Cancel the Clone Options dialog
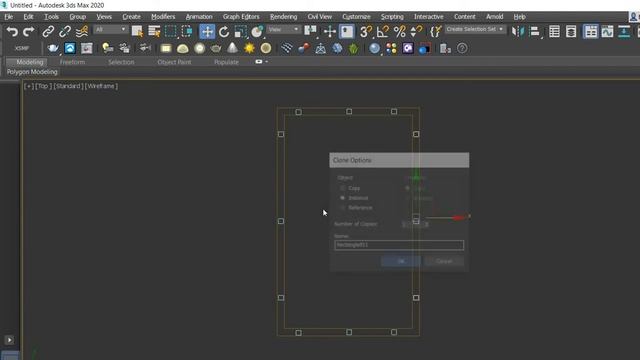640x360 pixels. [444, 261]
